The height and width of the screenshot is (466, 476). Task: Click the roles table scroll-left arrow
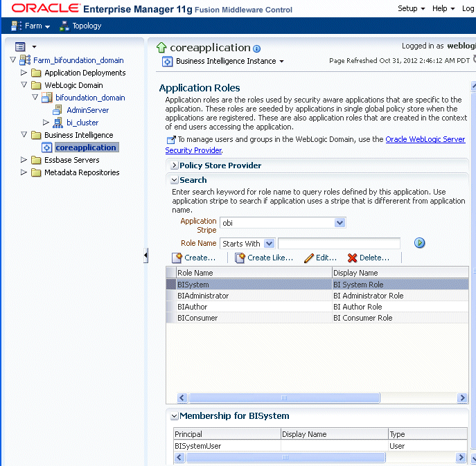pos(182,397)
